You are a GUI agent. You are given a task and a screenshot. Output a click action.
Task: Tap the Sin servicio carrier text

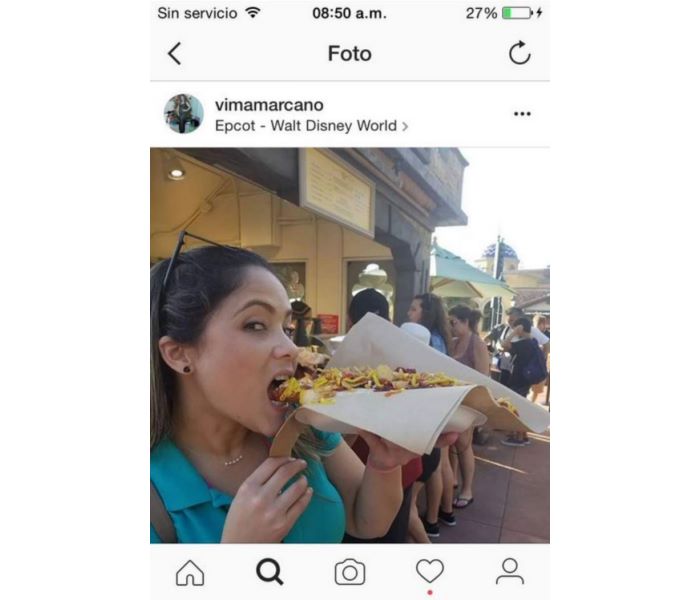(197, 13)
